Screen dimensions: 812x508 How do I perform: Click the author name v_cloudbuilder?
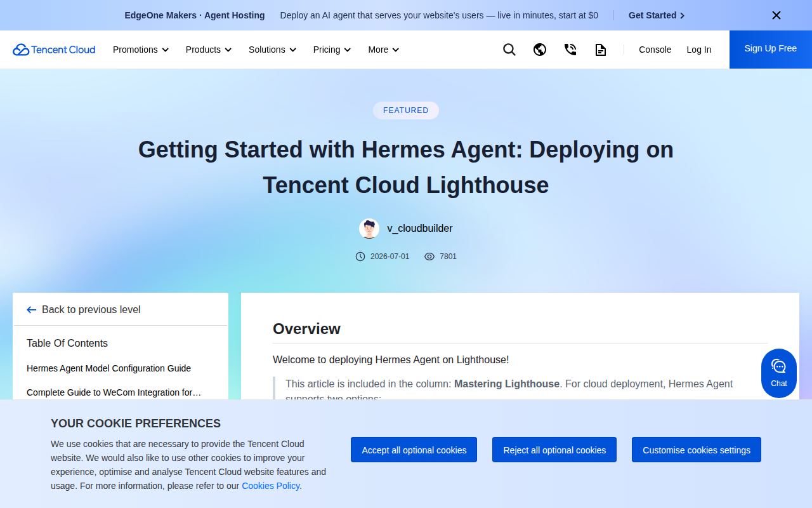point(420,229)
